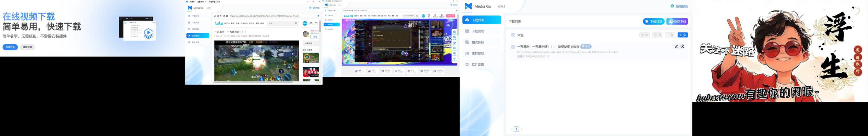This screenshot has height=136, width=868.
Task: Click the bilibili search magnifier above the 一万暴击 video
Action: (296, 23)
